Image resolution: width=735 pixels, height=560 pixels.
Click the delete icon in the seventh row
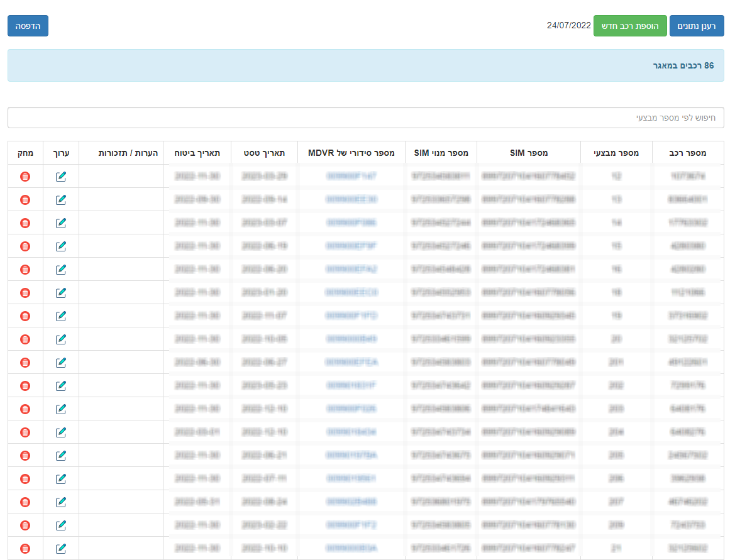coord(25,316)
